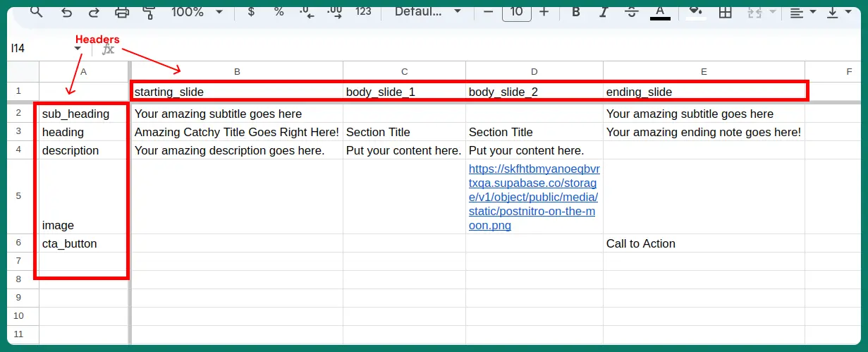Image resolution: width=868 pixels, height=352 pixels.
Task: Click the merge cells icon
Action: tap(753, 11)
